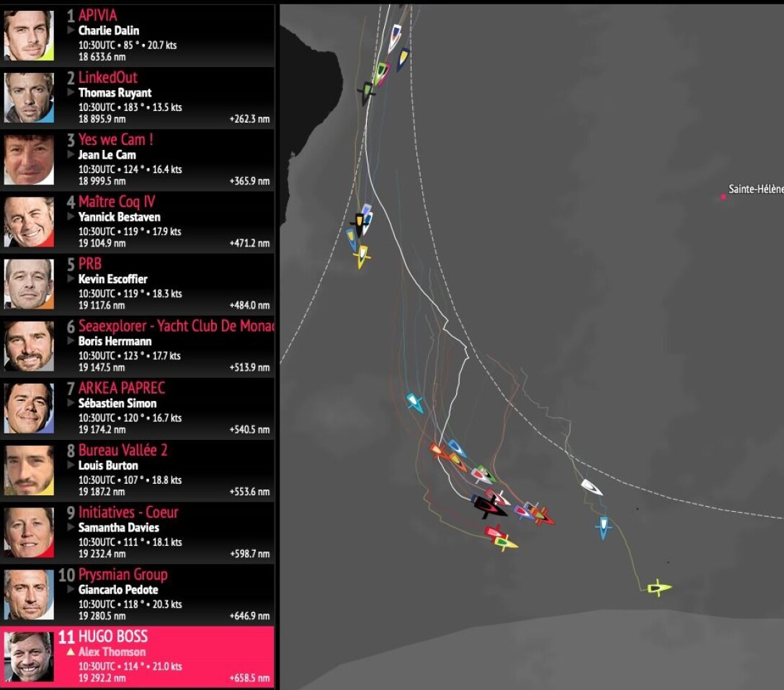The image size is (784, 690).
Task: Click the trend arrow beside Kevin Escoffier
Action: (71, 279)
